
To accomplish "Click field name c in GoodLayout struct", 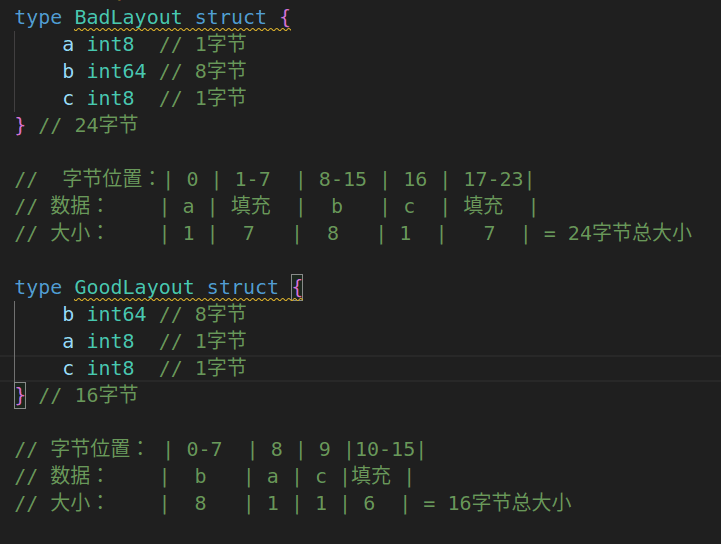I will coord(68,369).
